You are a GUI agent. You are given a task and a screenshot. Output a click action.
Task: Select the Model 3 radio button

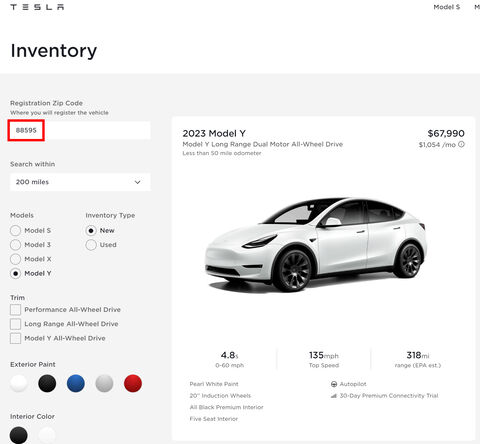15,245
